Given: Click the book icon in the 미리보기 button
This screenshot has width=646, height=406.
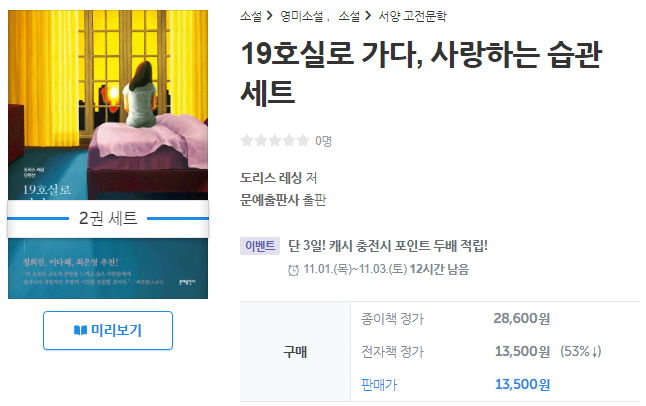Looking at the screenshot, I should (80, 331).
